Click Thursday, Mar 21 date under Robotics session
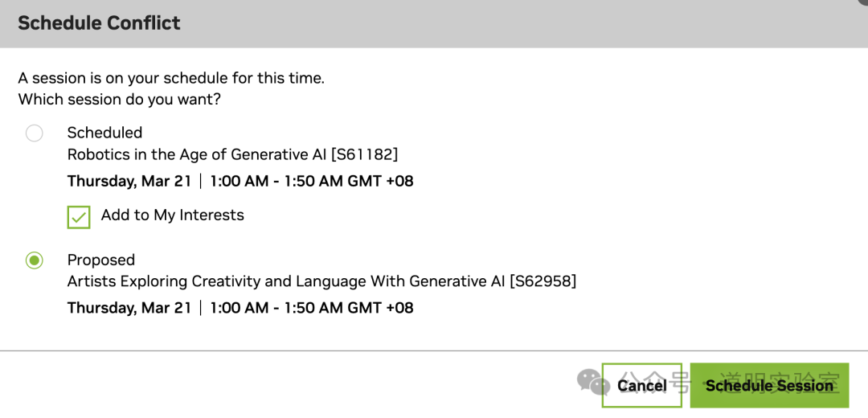Image resolution: width=868 pixels, height=418 pixels. (x=129, y=181)
